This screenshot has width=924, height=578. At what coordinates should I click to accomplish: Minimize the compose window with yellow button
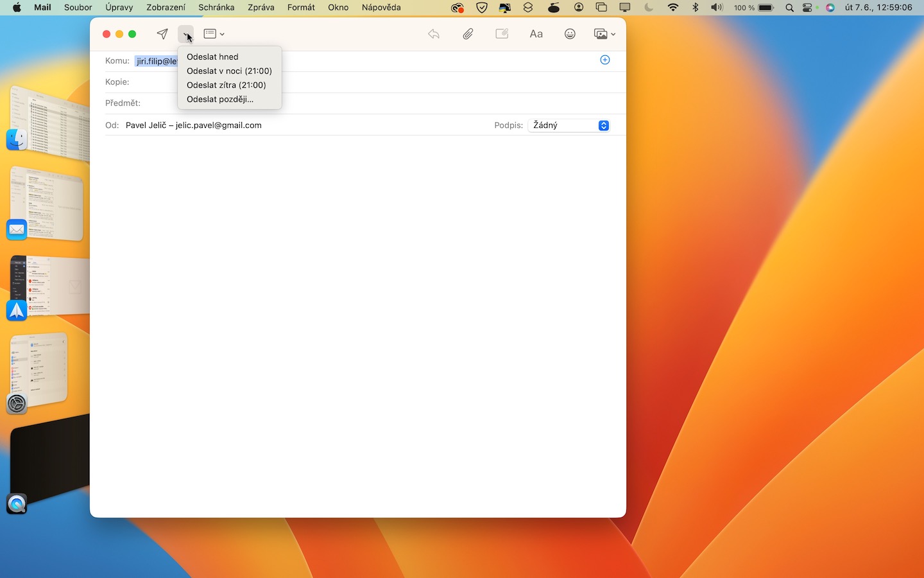119,34
